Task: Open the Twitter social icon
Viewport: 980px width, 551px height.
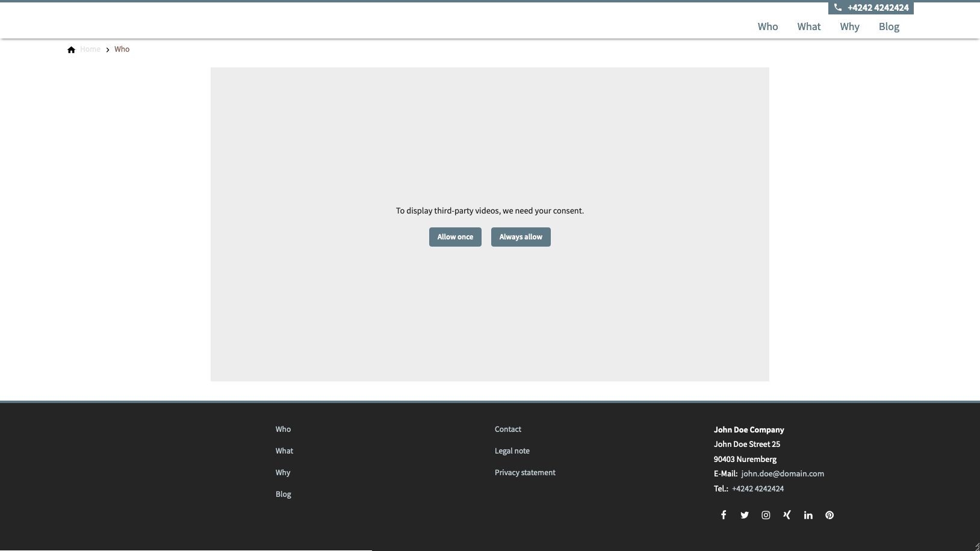Action: (745, 515)
